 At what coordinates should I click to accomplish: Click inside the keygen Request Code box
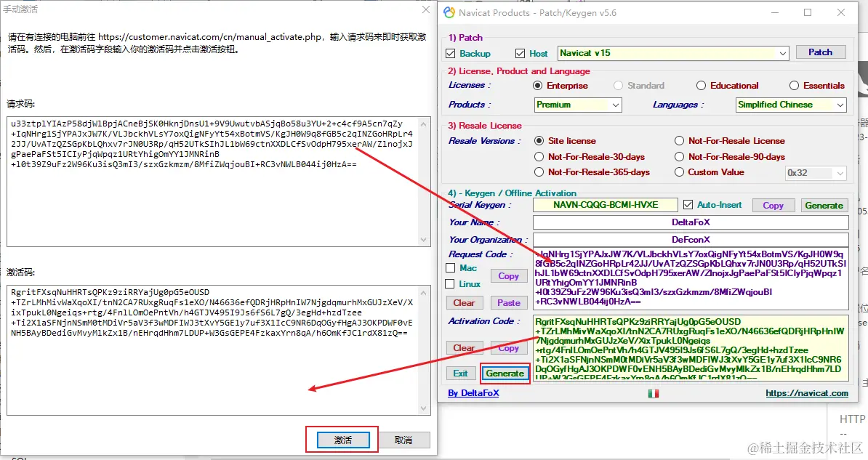click(691, 278)
